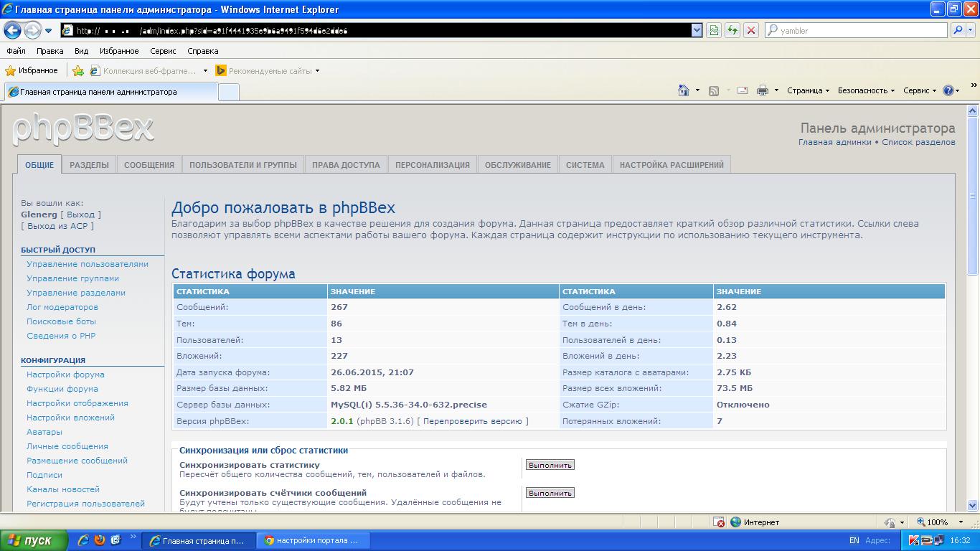Screen dimensions: 980x551
Task: Launch Firefox from the Quick Launch bar
Action: pos(100,540)
